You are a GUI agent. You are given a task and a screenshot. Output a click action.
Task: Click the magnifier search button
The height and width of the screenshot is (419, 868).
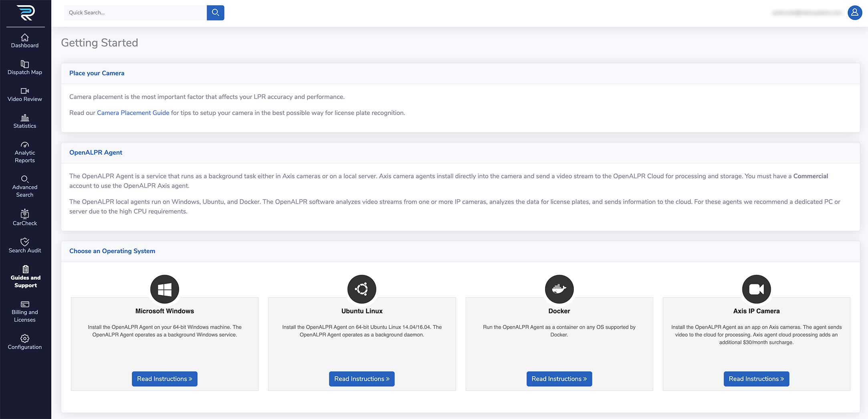tap(215, 13)
